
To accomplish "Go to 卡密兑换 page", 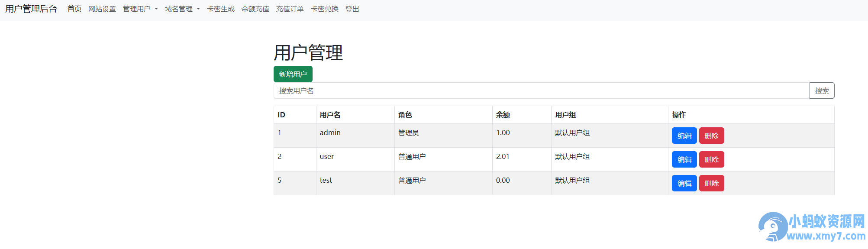I will [325, 9].
